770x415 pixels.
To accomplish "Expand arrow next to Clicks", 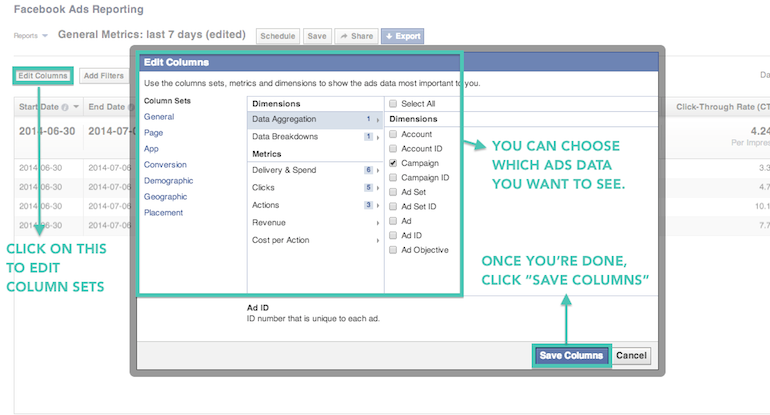I will click(378, 188).
